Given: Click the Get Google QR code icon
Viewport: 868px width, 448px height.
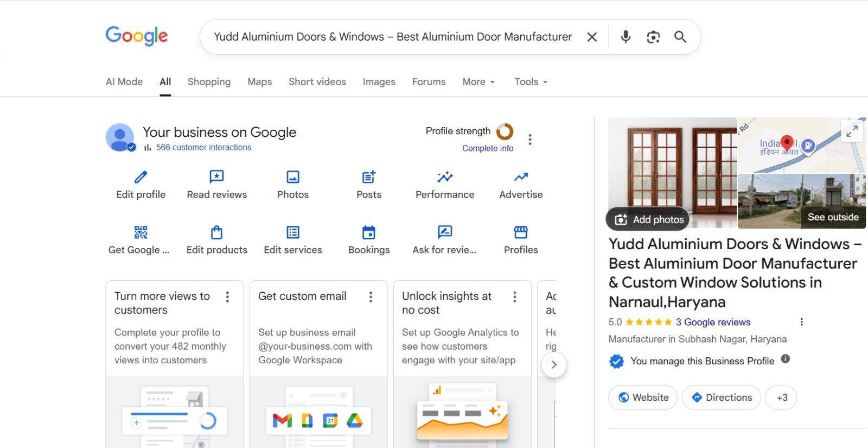Looking at the screenshot, I should click(x=141, y=232).
